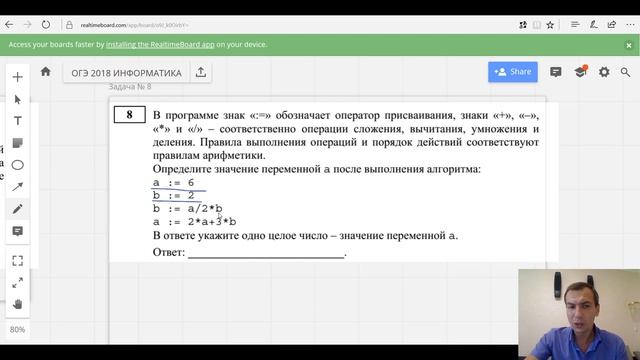
Task: Click the code line a := 2*a+3*b
Action: (194, 222)
